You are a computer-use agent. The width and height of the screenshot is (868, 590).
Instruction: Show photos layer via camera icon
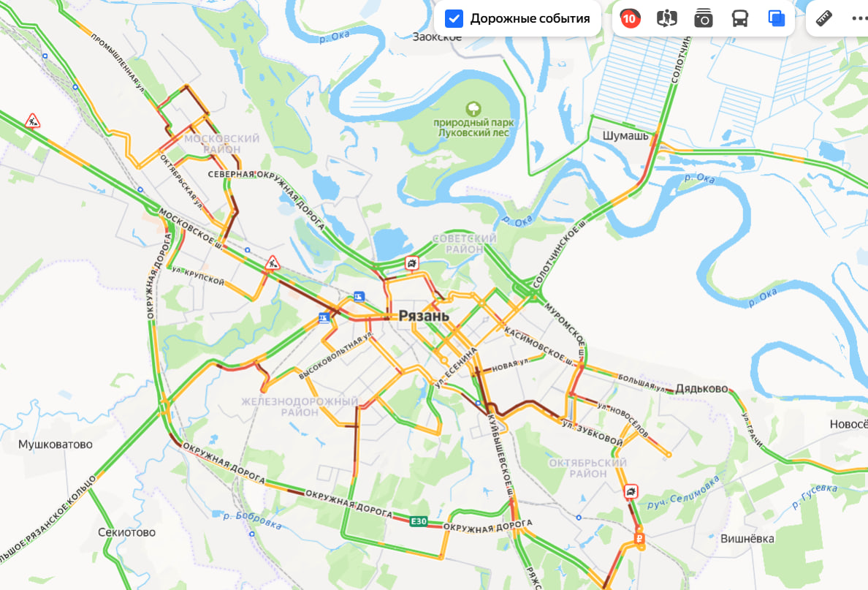click(x=703, y=19)
